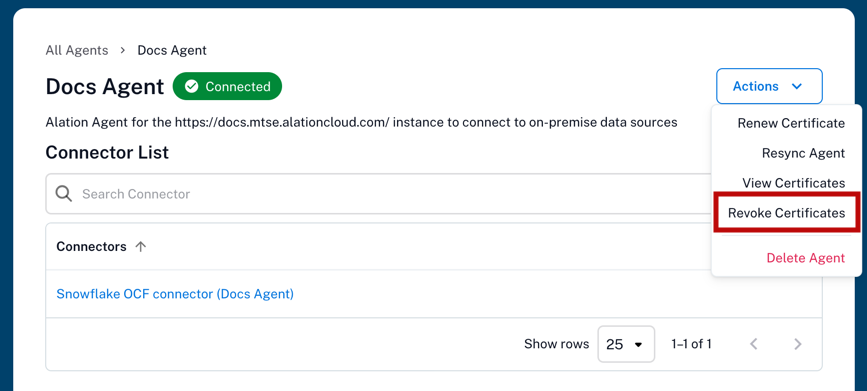Navigate to All Agents breadcrumb

pyautogui.click(x=77, y=50)
